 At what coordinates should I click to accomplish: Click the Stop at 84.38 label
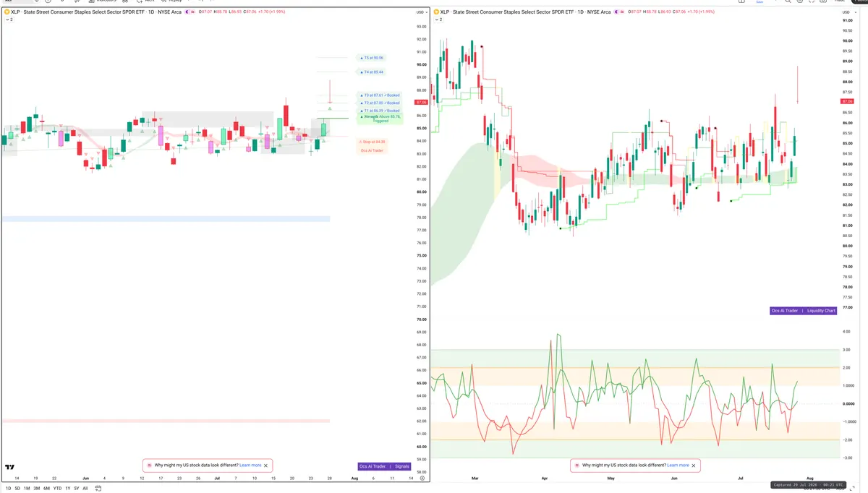373,142
